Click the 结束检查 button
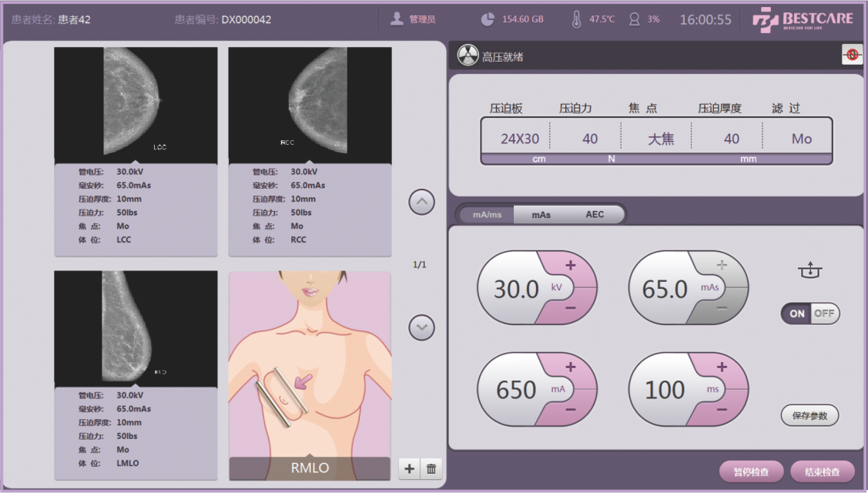This screenshot has height=493, width=868. (x=823, y=471)
